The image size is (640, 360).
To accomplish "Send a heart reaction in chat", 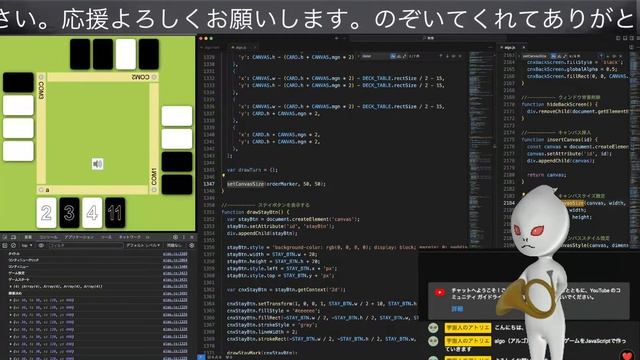I will (628, 355).
